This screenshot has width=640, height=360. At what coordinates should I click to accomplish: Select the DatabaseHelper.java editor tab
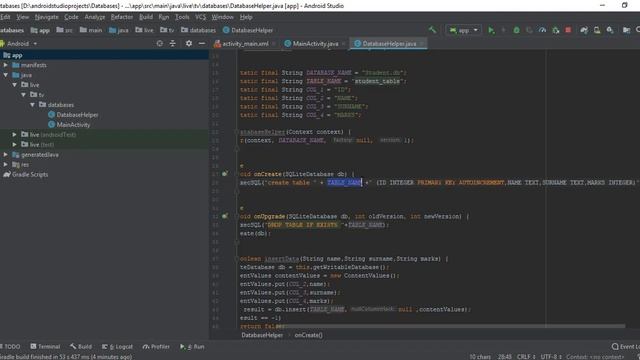click(x=389, y=44)
